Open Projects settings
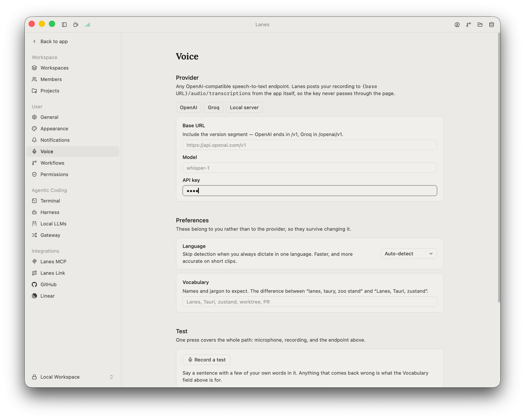This screenshot has height=420, width=525. point(73,91)
